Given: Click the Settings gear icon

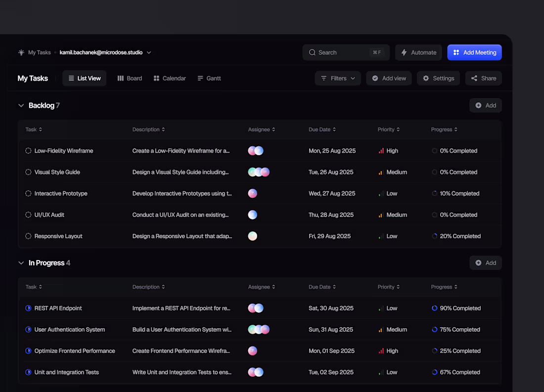Looking at the screenshot, I should [426, 78].
